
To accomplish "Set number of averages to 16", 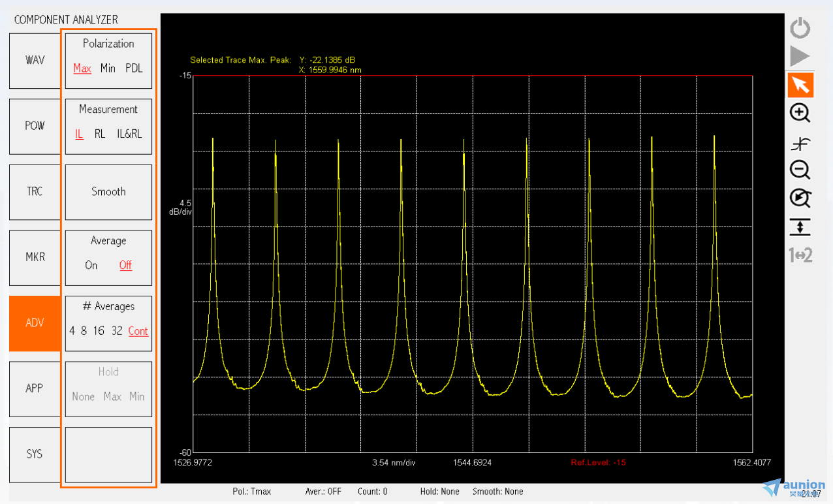I will click(x=99, y=331).
